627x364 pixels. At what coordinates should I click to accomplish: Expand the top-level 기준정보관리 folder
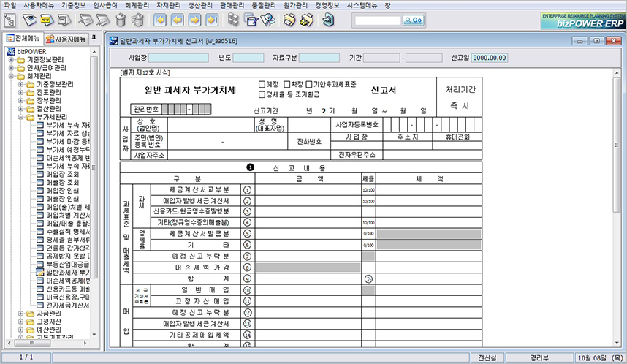(11, 60)
